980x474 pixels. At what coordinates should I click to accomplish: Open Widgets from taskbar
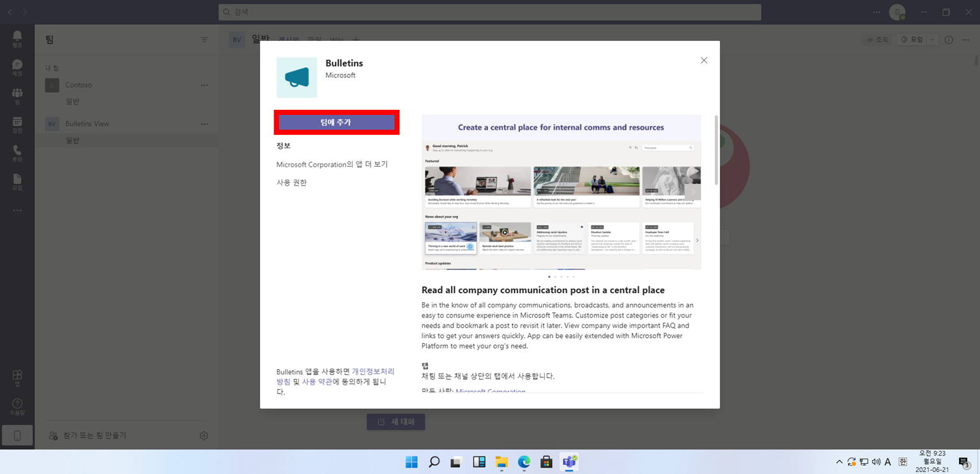(x=479, y=462)
